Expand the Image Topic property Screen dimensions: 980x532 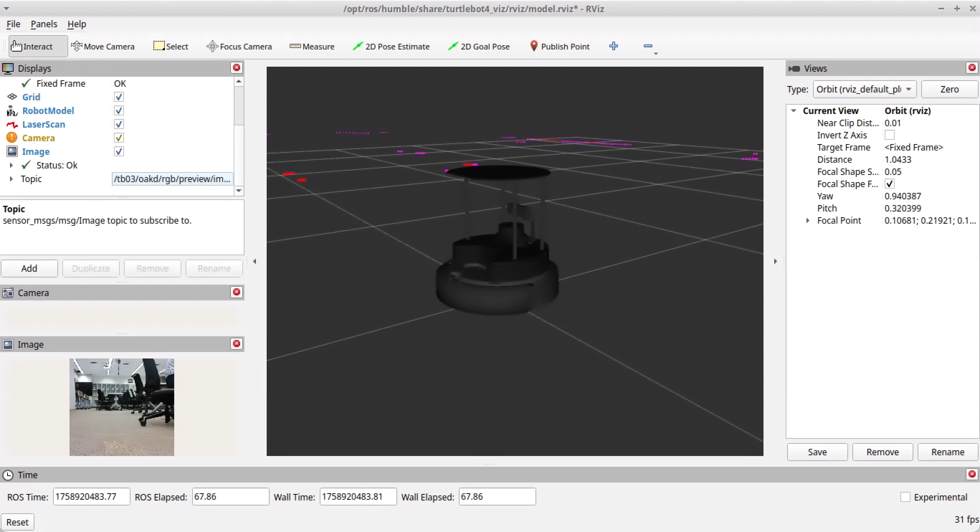(11, 179)
